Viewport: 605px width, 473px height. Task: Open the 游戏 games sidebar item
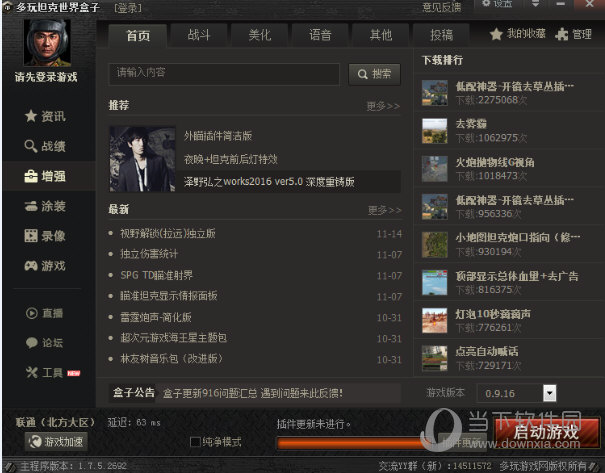(x=46, y=266)
